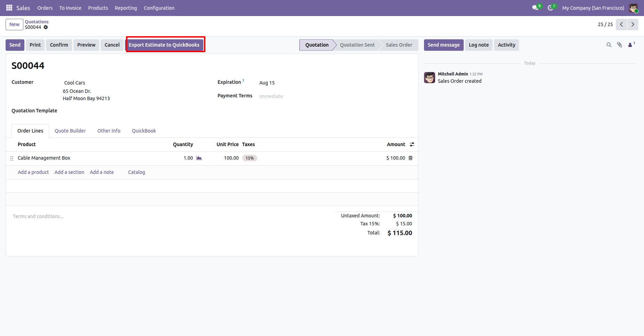Open Mitchell Admin user avatar menu
The image size is (644, 336).
(x=633, y=8)
